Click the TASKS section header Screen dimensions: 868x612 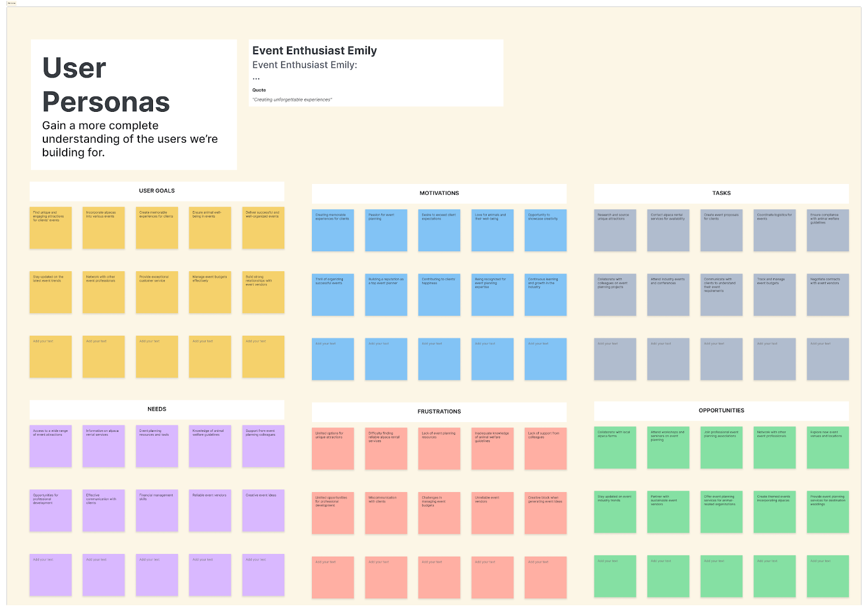(x=722, y=193)
